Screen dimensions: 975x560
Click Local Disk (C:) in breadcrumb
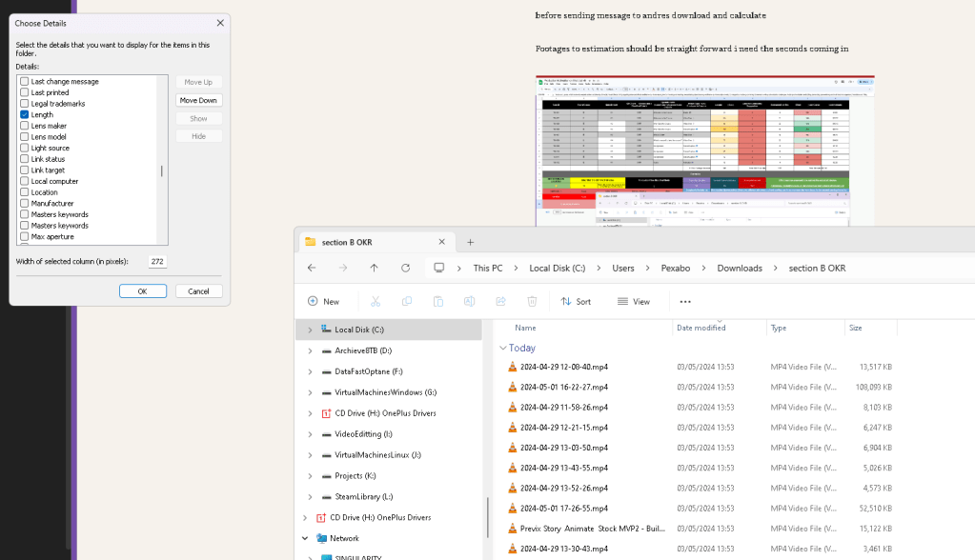click(558, 268)
